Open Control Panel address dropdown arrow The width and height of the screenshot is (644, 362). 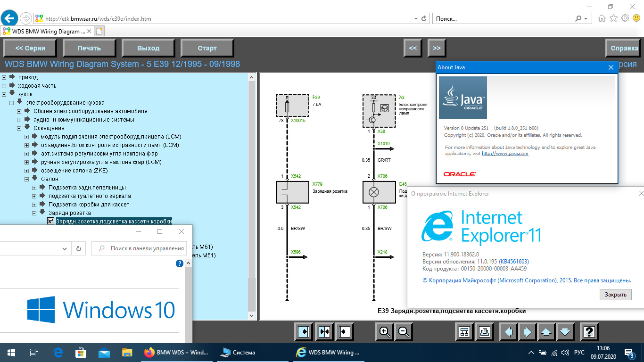pyautogui.click(x=65, y=248)
